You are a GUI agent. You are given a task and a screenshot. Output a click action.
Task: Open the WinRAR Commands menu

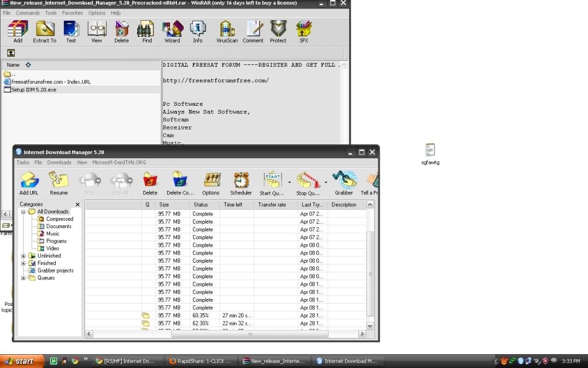(x=28, y=13)
